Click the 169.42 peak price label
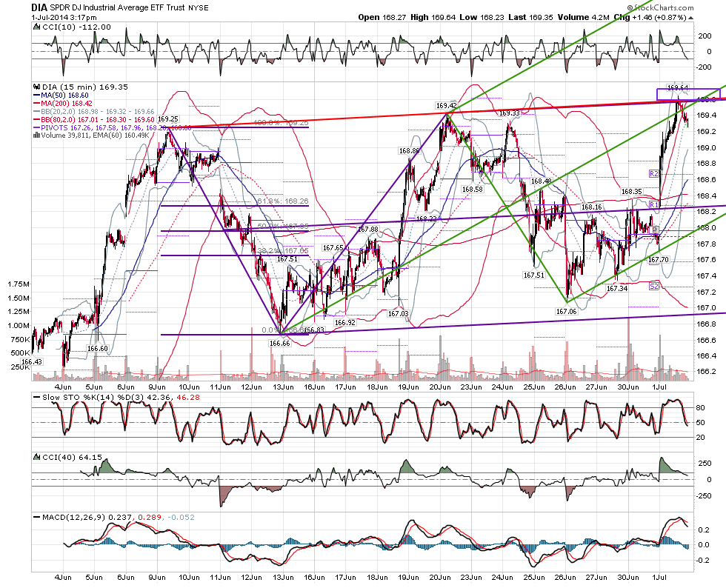 pyautogui.click(x=446, y=106)
